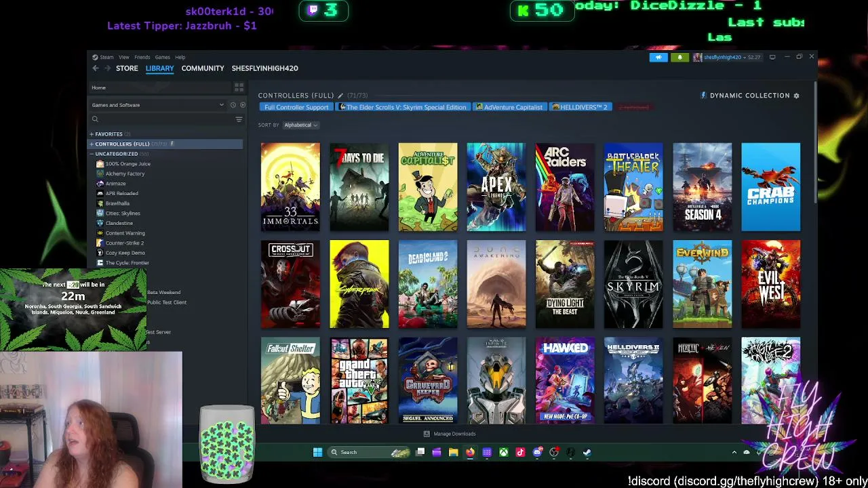Open the Alphabetical sort dropdown
868x488 pixels.
coord(300,125)
